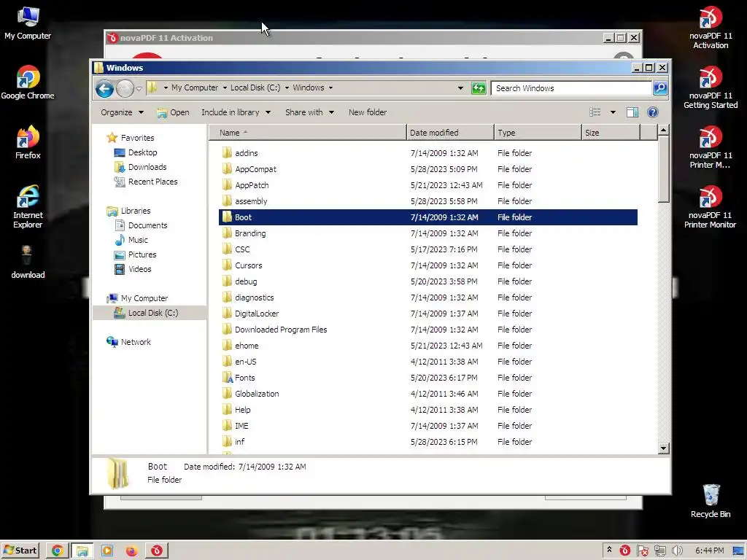
Task: Open the Include in library menu
Action: [236, 112]
